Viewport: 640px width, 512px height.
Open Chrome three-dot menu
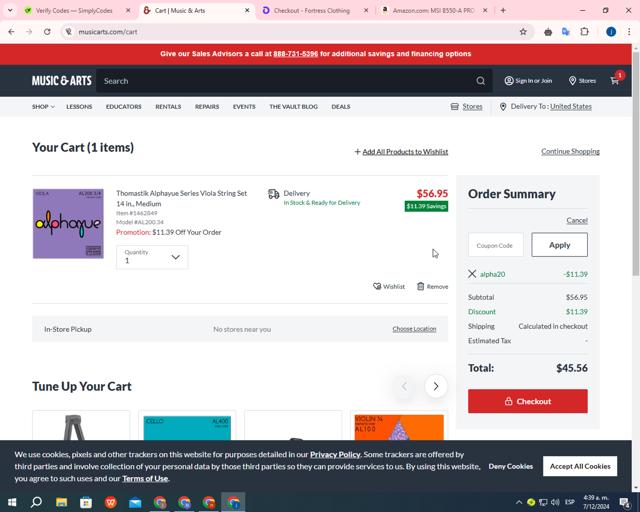[629, 32]
